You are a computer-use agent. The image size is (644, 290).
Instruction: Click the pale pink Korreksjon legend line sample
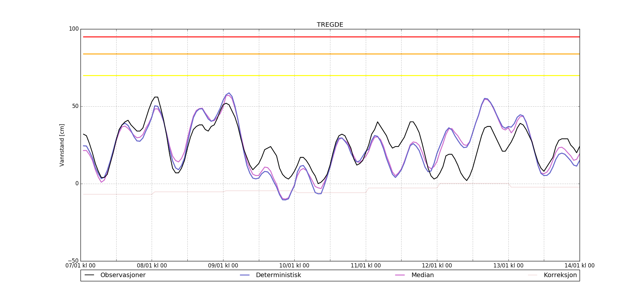[533, 275]
